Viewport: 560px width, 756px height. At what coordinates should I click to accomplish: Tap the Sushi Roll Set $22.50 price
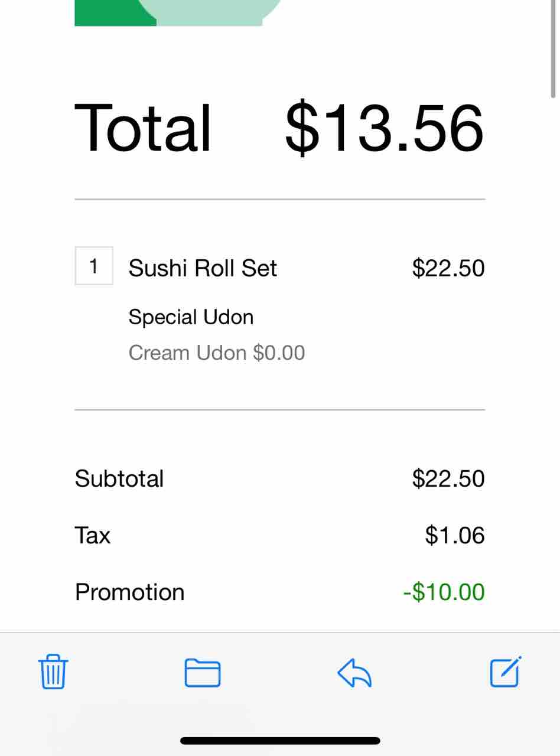(x=448, y=268)
